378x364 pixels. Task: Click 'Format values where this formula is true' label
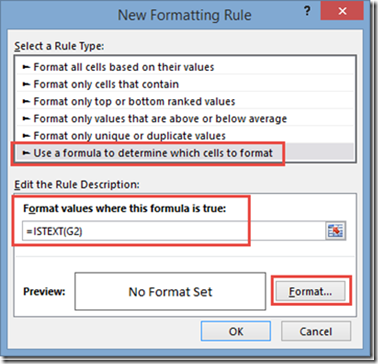pos(125,209)
